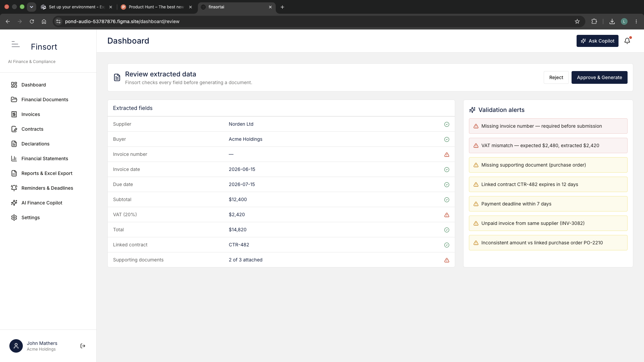This screenshot has height=362, width=644.
Task: Close the finsortai browser tab
Action: [270, 7]
